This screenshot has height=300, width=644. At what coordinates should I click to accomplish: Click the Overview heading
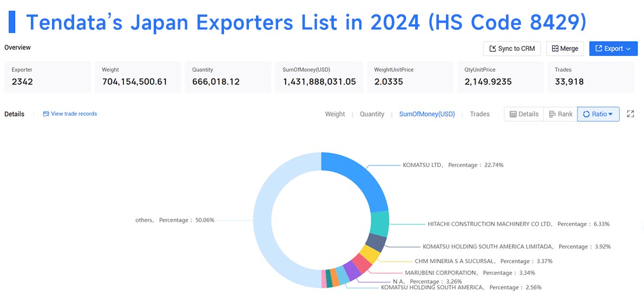coord(18,47)
